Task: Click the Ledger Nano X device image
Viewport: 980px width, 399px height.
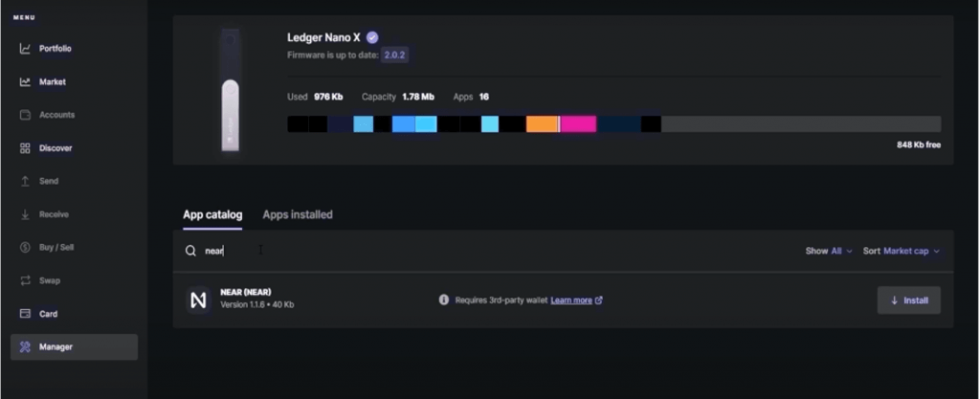Action: click(x=230, y=90)
